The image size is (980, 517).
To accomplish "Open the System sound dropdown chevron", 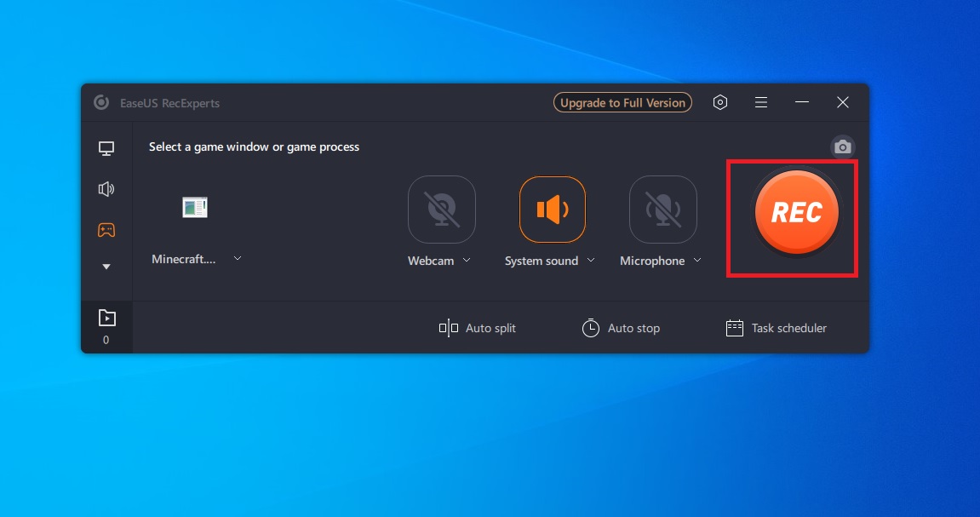I will pos(591,260).
